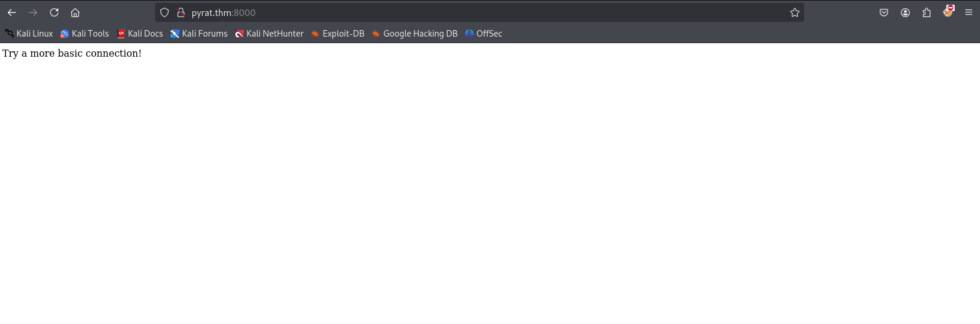Open Save to Pocket

pos(884,12)
